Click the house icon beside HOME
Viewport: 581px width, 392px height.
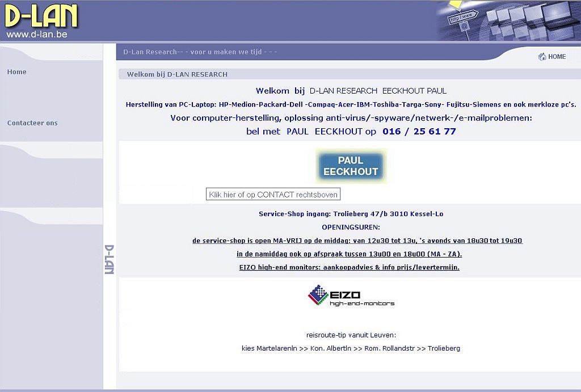pyautogui.click(x=542, y=56)
